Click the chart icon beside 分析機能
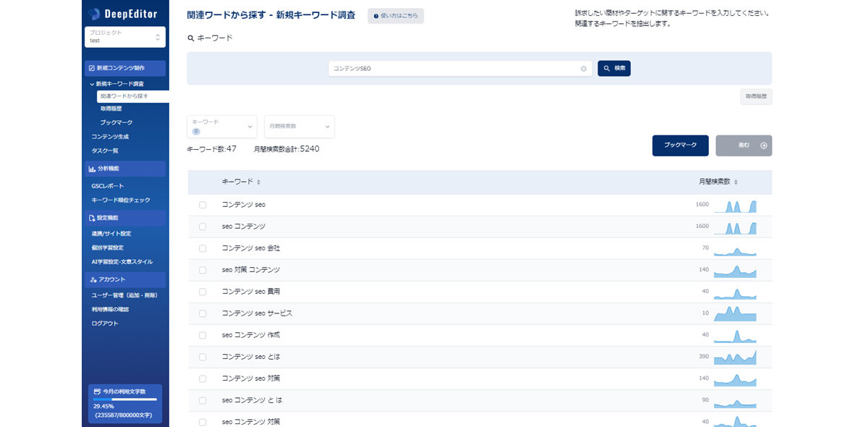The image size is (868, 427). coord(92,168)
